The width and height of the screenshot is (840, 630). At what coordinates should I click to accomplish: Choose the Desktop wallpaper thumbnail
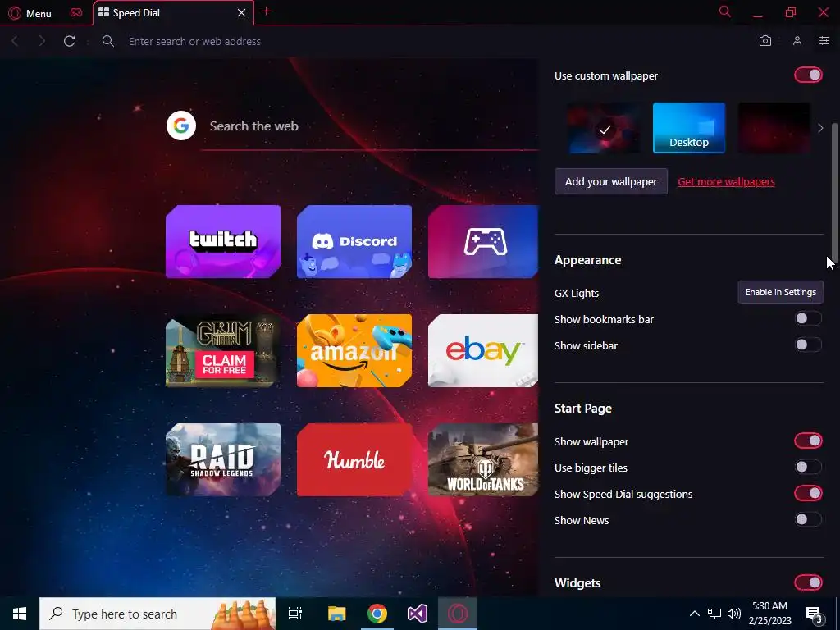pos(689,128)
